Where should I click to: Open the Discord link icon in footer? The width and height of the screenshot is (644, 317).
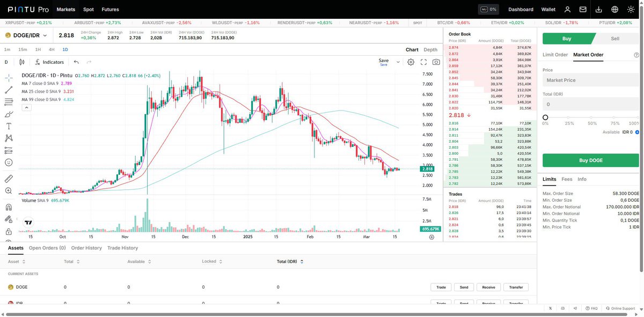point(562,308)
